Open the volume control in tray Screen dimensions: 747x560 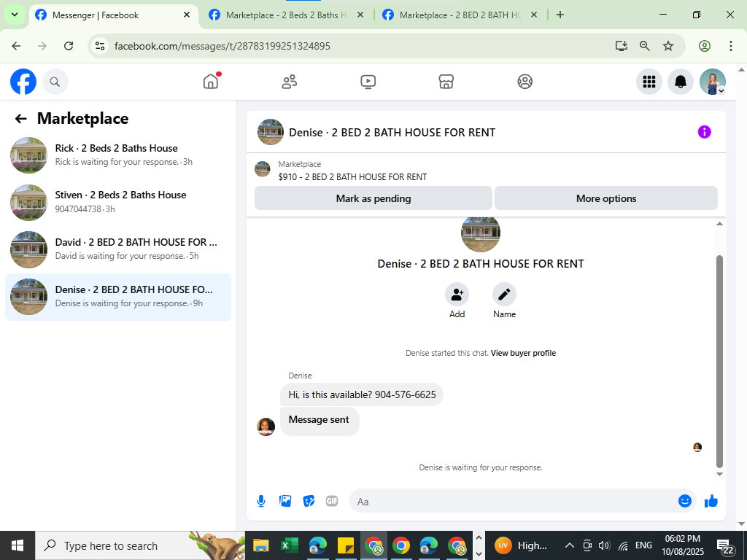tap(604, 545)
